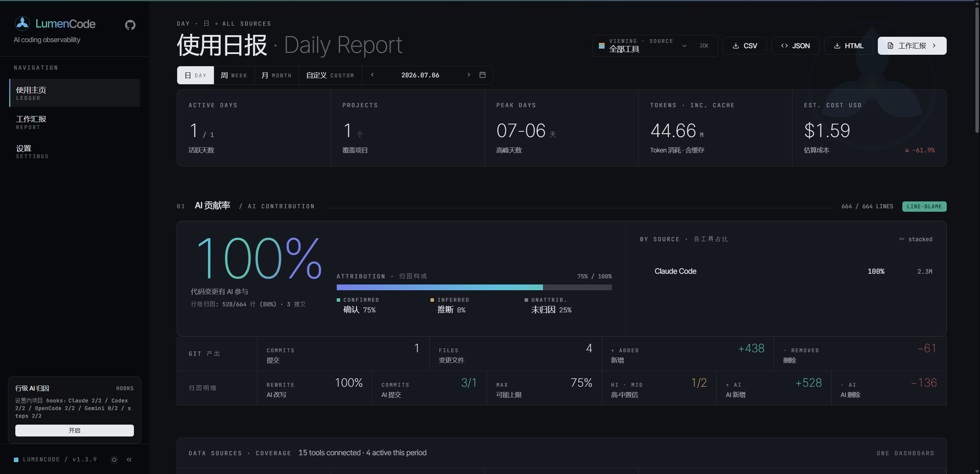The width and height of the screenshot is (980, 474).
Task: Click the 开启 button to enable hooks
Action: 75,430
